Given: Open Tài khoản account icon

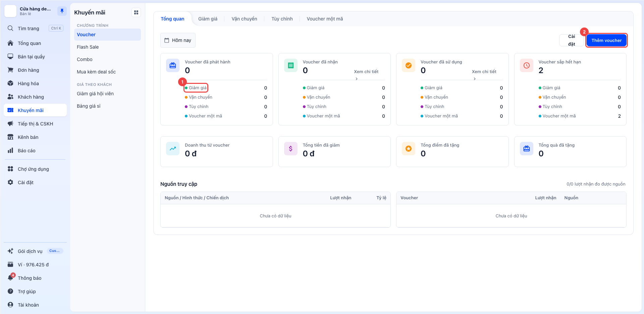Looking at the screenshot, I should (x=10, y=305).
